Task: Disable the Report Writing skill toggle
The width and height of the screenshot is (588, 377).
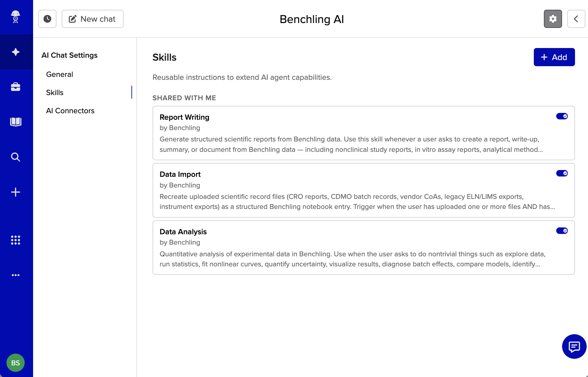Action: (x=562, y=116)
